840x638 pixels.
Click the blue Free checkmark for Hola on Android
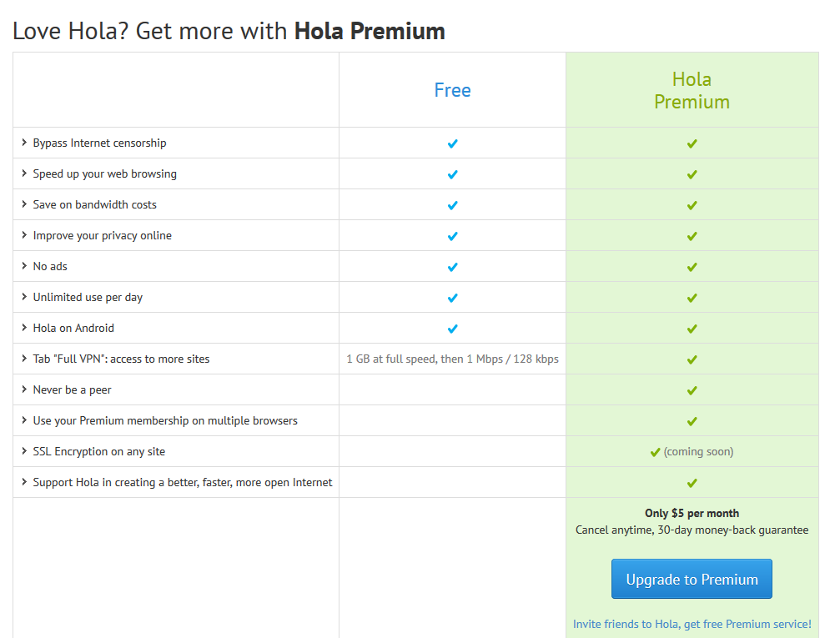(453, 329)
